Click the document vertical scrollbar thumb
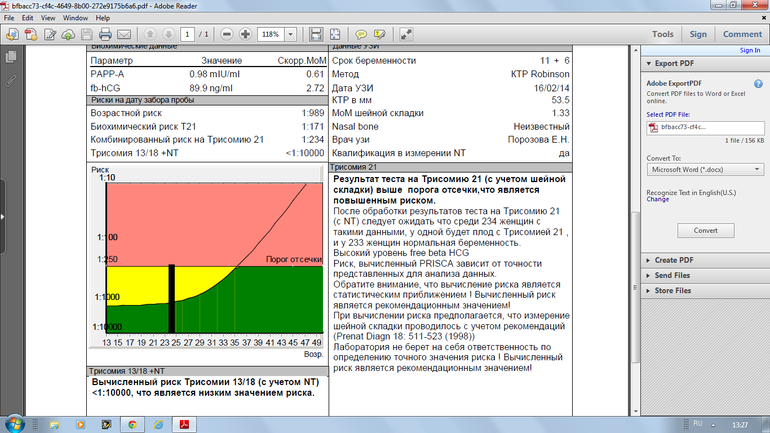Image resolution: width=770 pixels, height=433 pixels. pyautogui.click(x=636, y=287)
